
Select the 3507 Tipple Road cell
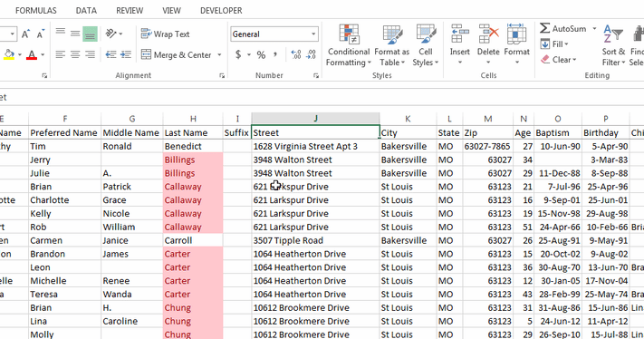315,240
